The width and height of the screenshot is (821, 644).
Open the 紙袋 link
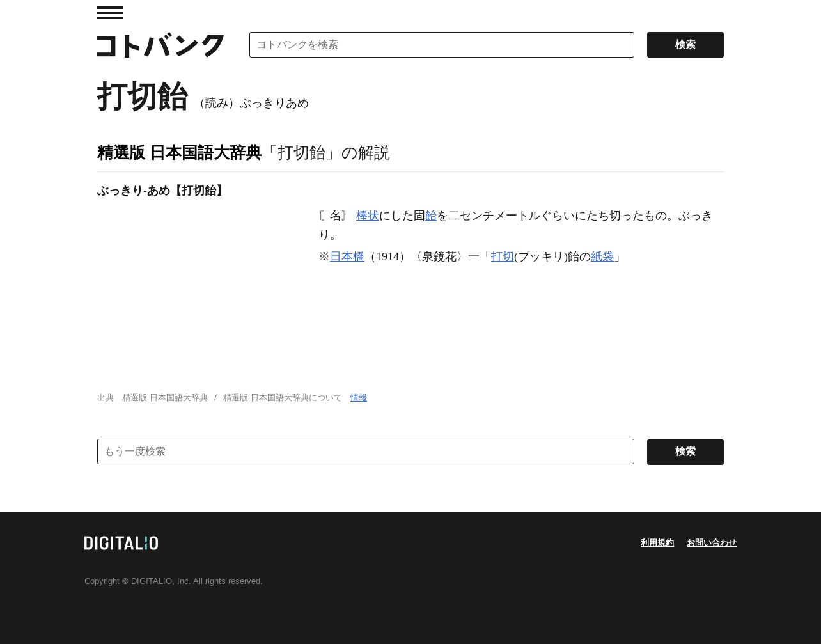[x=602, y=256]
